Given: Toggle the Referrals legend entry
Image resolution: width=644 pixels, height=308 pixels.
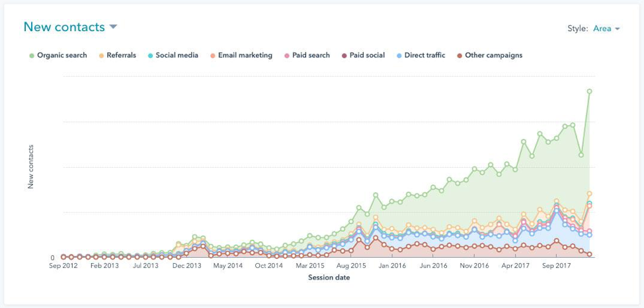Looking at the screenshot, I should point(121,56).
